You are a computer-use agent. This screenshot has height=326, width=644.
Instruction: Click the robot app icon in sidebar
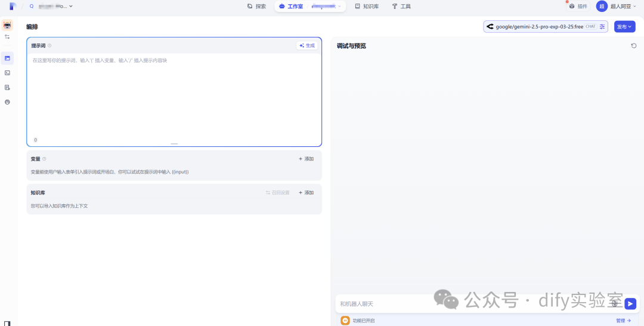(7, 25)
